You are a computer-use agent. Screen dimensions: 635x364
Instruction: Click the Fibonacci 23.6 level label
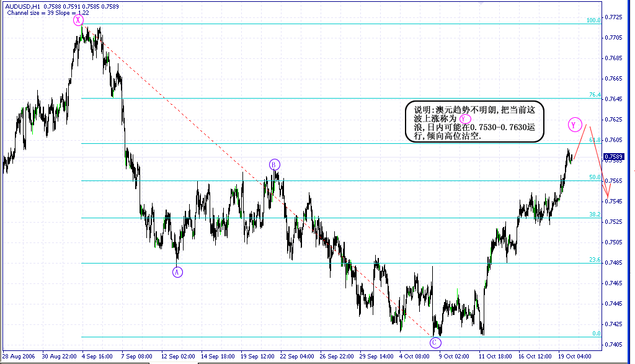pyautogui.click(x=595, y=260)
